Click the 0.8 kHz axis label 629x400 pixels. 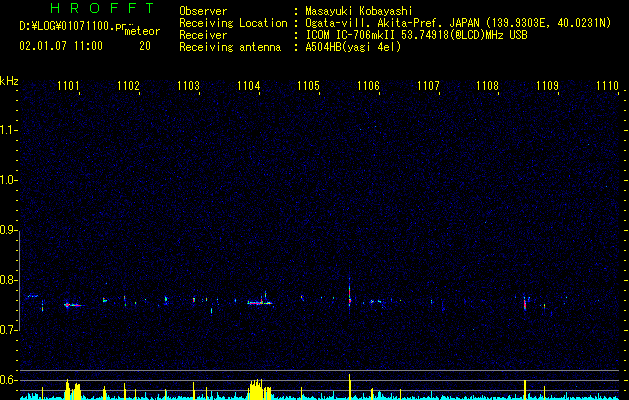tap(8, 280)
